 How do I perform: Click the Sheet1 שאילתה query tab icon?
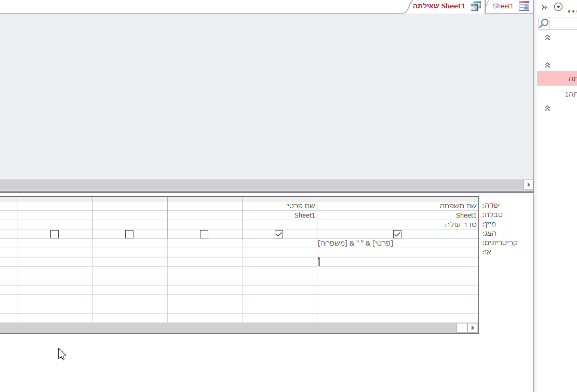pos(476,6)
